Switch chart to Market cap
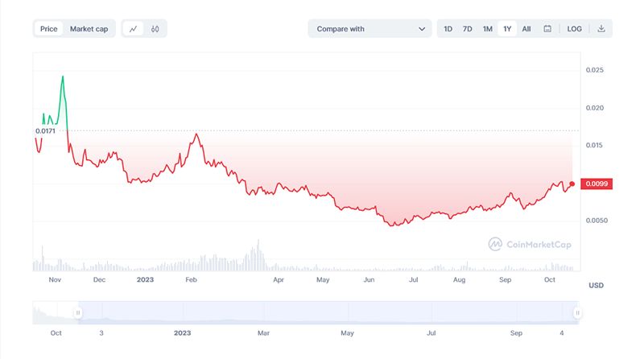Image resolution: width=644 pixels, height=359 pixels. pyautogui.click(x=89, y=29)
